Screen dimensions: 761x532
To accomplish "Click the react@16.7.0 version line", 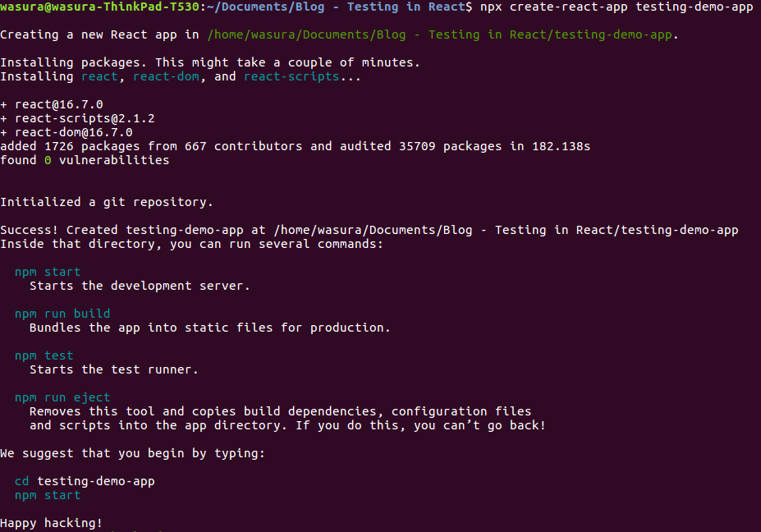I will coord(52,104).
